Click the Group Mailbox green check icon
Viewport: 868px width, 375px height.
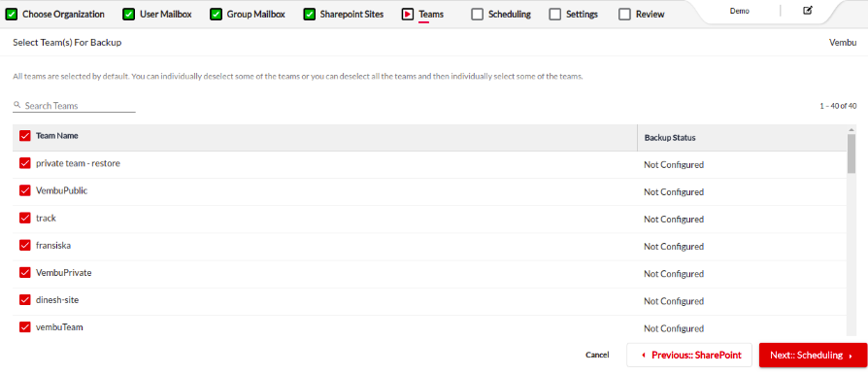[216, 15]
